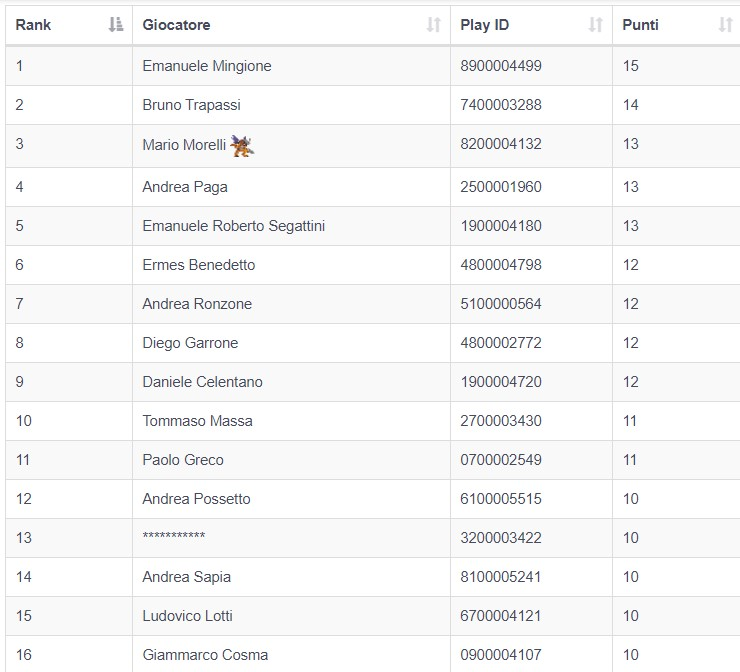The width and height of the screenshot is (740, 672).
Task: Select Andrea Paga row name
Action: coord(185,187)
